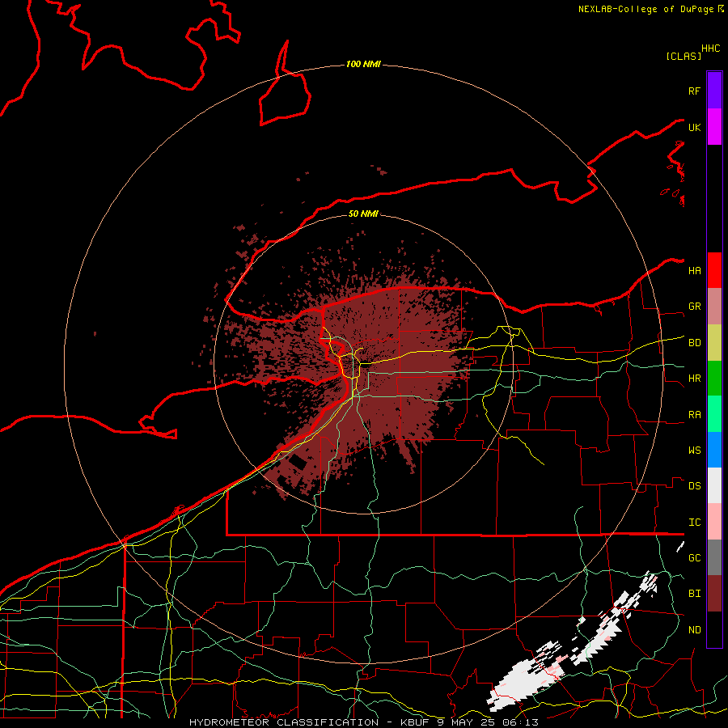Click the UK magenta legend swatch
728x728 pixels.
(714, 127)
